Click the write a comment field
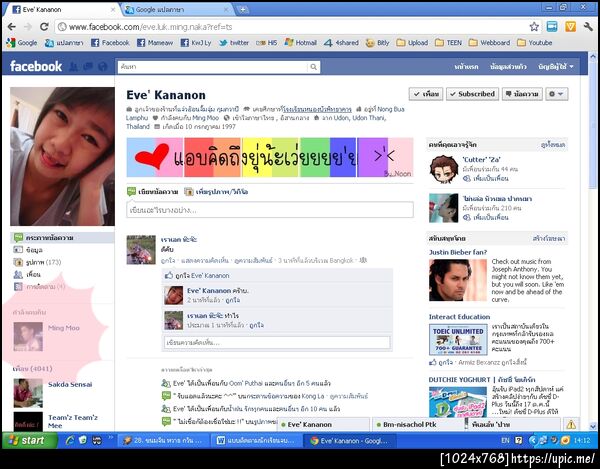Image resolution: width=600 pixels, height=469 pixels. point(277,342)
